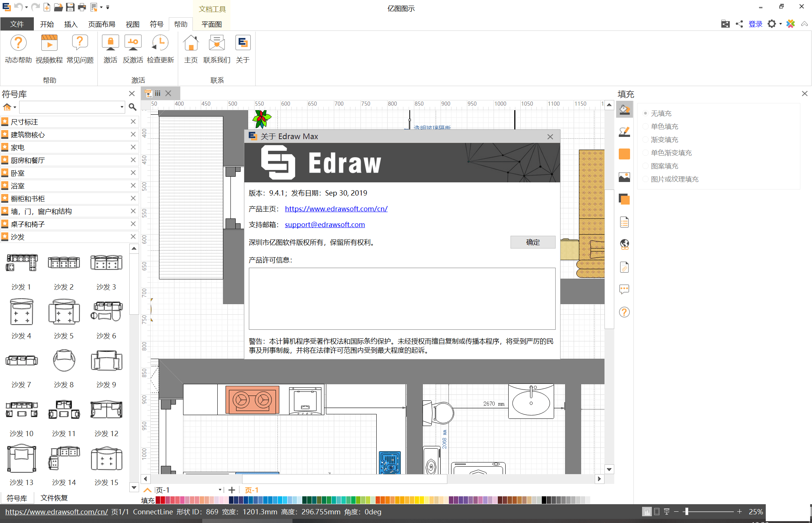Click the support@edrawsoft.com email link

pos(325,224)
